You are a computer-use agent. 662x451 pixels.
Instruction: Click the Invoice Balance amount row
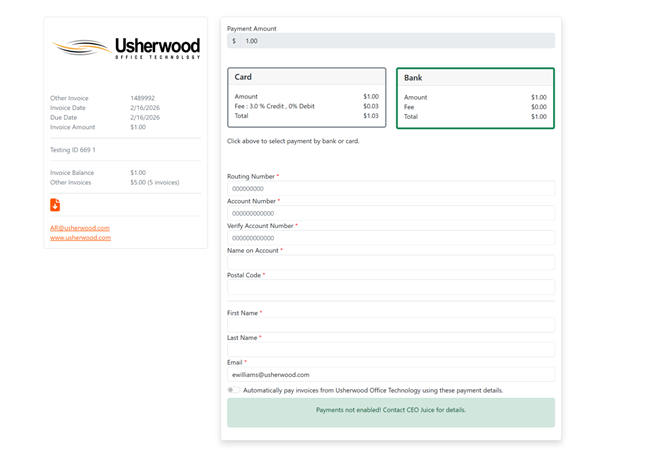click(125, 173)
